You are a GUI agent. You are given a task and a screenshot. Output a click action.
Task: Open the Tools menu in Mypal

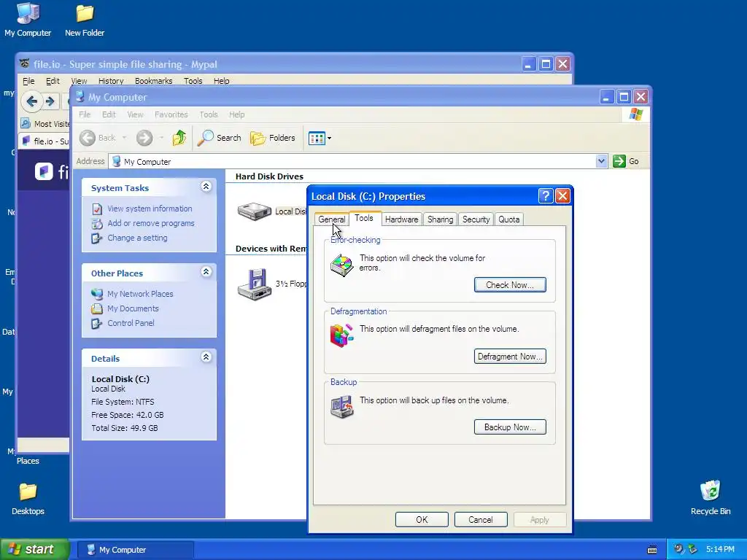point(193,81)
